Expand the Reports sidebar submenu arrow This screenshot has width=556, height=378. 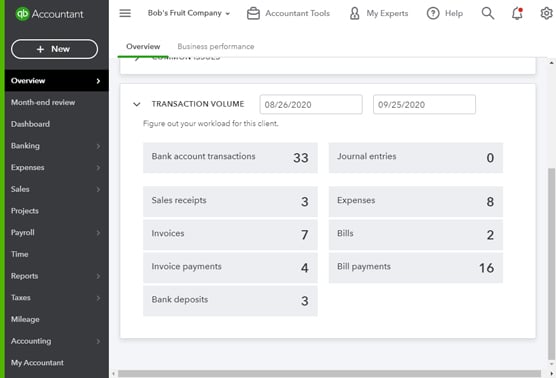(x=98, y=276)
